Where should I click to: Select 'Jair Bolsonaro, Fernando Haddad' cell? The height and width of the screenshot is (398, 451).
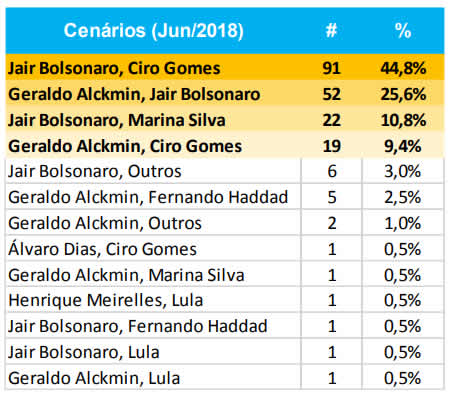point(153,326)
